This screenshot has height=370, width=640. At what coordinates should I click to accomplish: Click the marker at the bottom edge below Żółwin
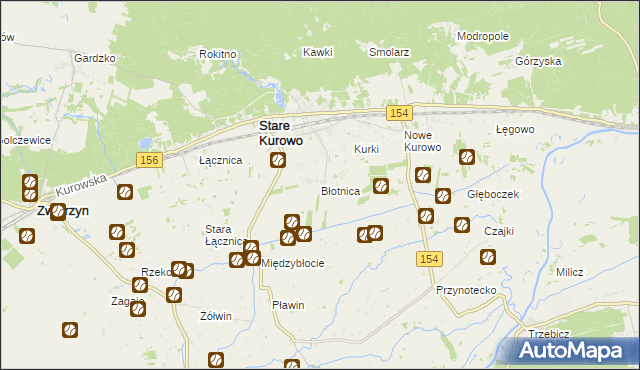point(216,360)
